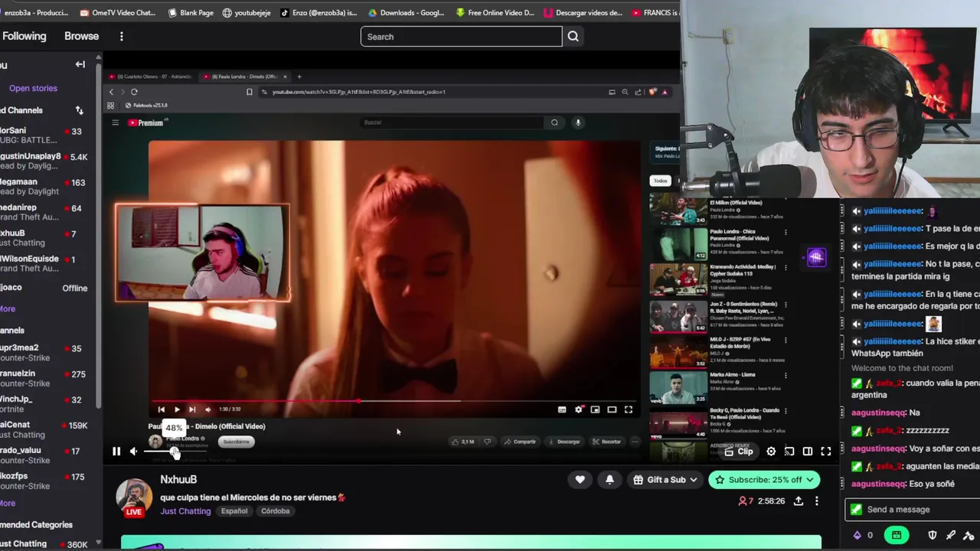Collapse the left channels sidebar
The width and height of the screenshot is (980, 551).
click(80, 64)
